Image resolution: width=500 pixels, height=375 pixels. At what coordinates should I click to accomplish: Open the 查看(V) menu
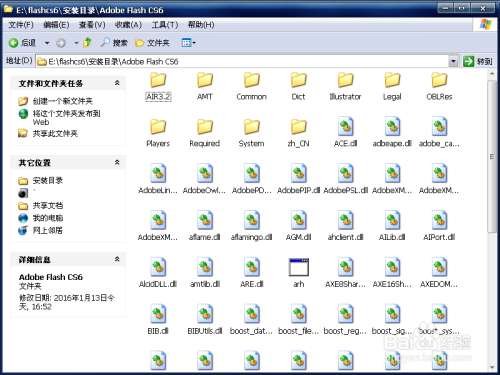coord(92,25)
